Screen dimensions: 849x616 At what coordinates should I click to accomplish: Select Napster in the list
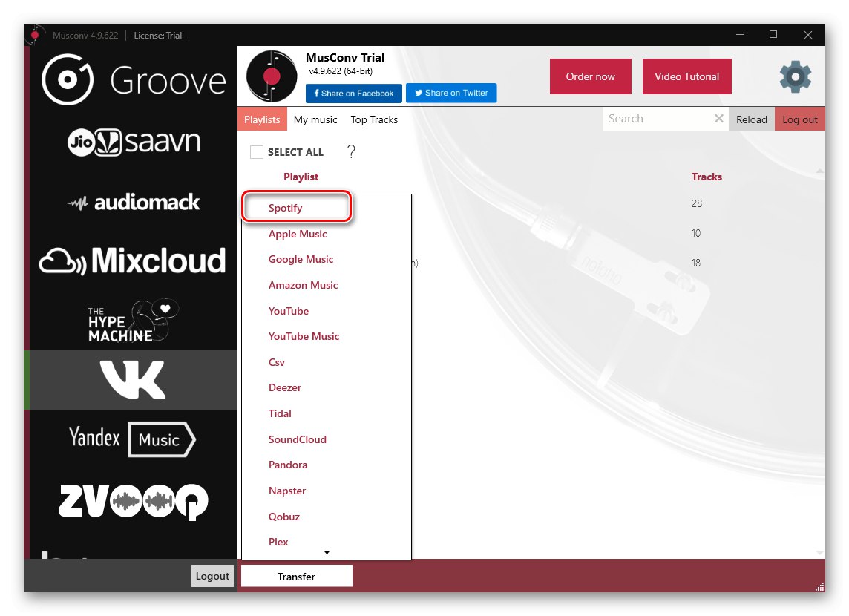pyautogui.click(x=287, y=491)
